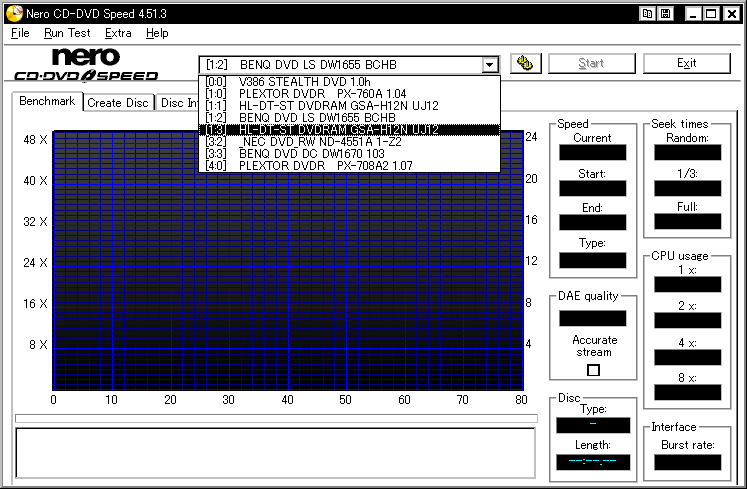
Task: Select _NEC DVD_RW ND-4551A 1-Z2 drive
Action: tap(349, 142)
